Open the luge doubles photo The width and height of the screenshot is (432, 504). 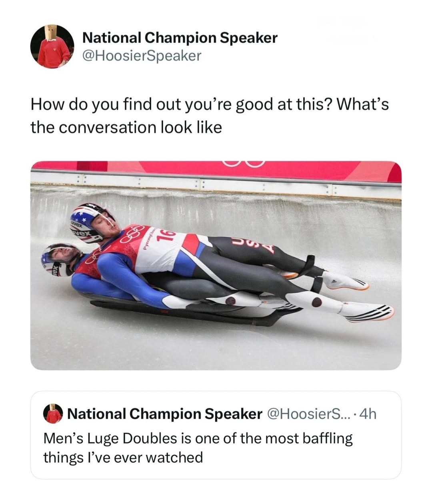[x=216, y=265]
